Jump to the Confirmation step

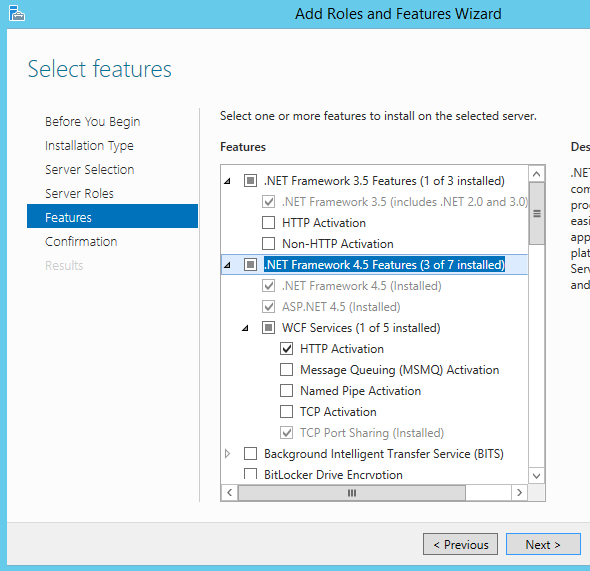pos(81,241)
